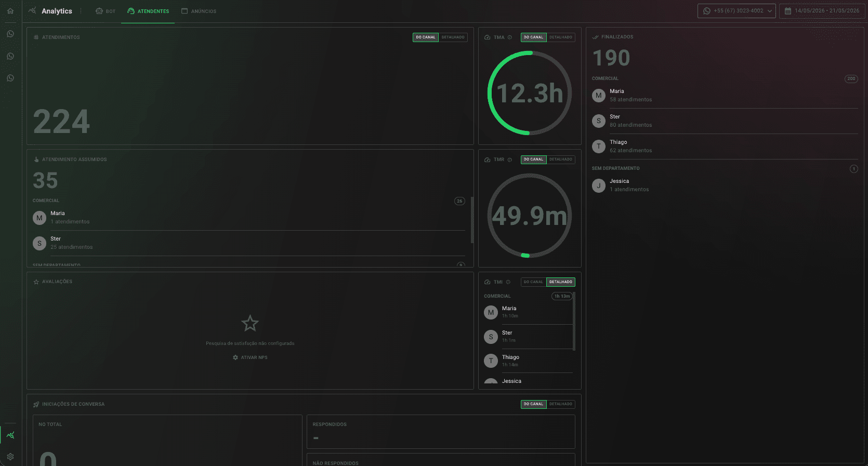Click the Atendimentos hash icon
The width and height of the screenshot is (868, 466).
coord(36,37)
